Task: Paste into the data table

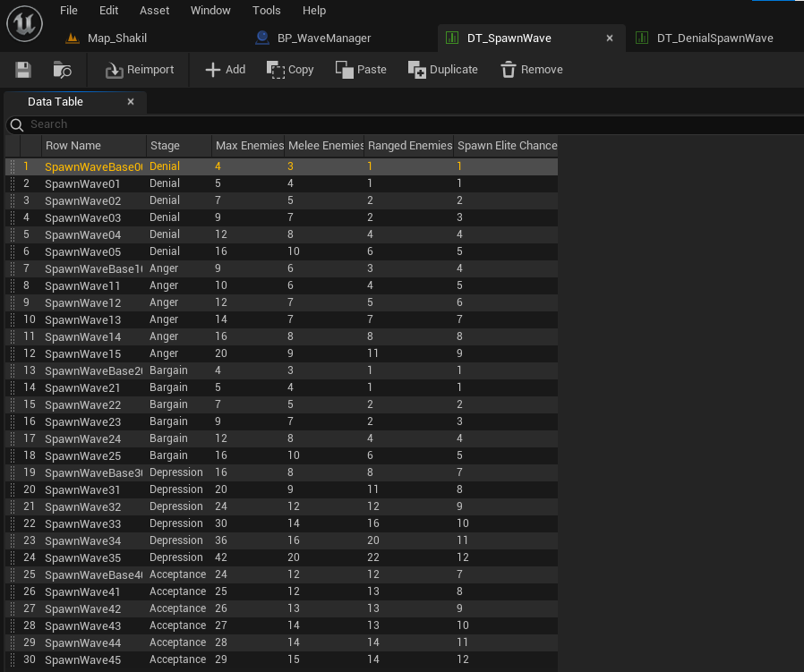Action: pyautogui.click(x=361, y=70)
